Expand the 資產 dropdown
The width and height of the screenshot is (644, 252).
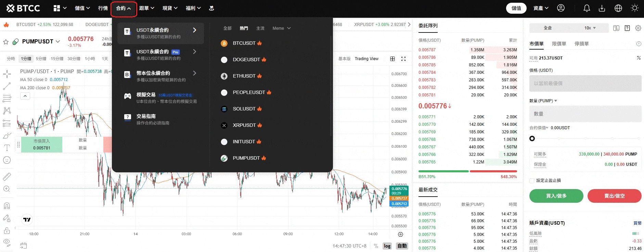pyautogui.click(x=541, y=8)
